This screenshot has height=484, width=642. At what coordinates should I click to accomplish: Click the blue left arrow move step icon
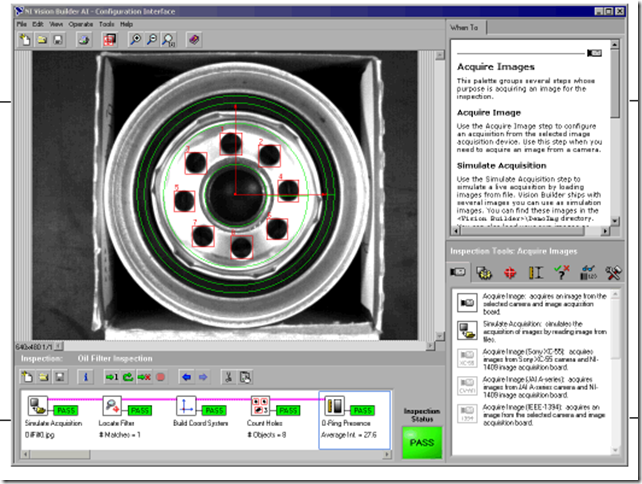pos(187,377)
